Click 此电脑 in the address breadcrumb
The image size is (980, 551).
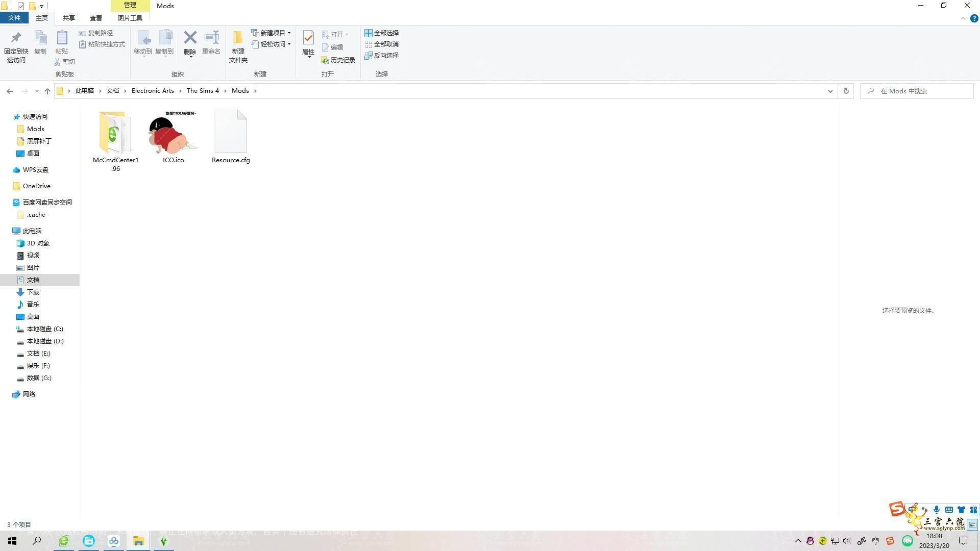click(85, 91)
